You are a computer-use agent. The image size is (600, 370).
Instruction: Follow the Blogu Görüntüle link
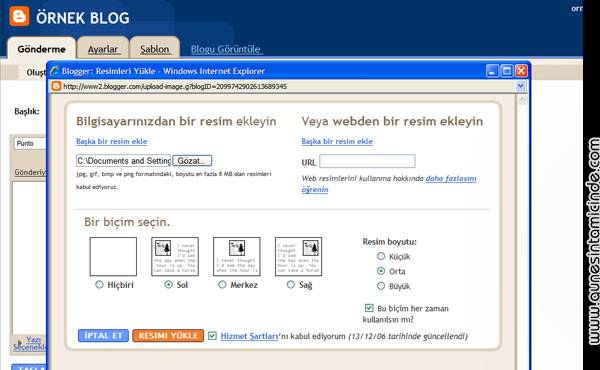pos(226,49)
